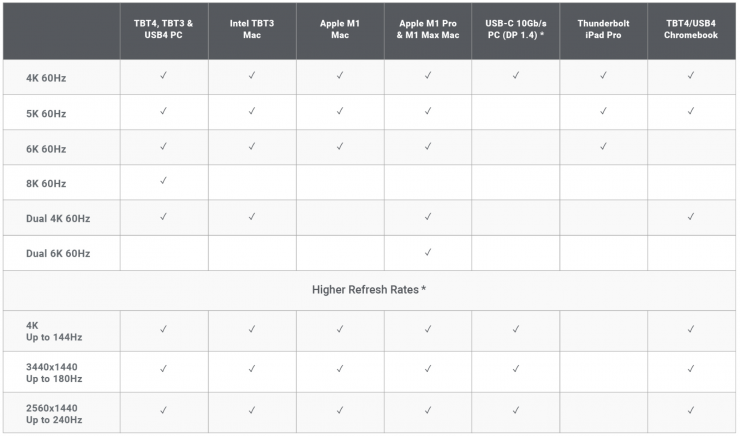Viewport: 740px width, 436px height.
Task: Click the Dual 4K 60Hz checkmark under TBT4/USB4 Chromebook
Action: [691, 216]
